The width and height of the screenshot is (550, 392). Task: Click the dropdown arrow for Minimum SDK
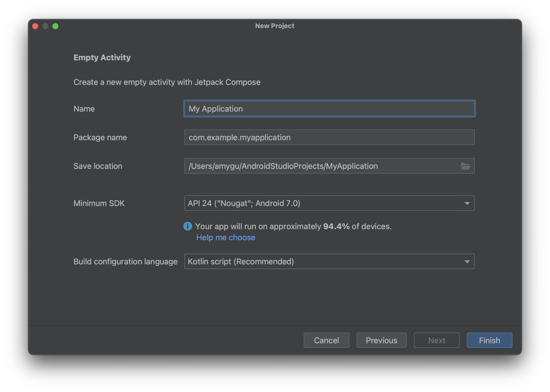pos(467,203)
